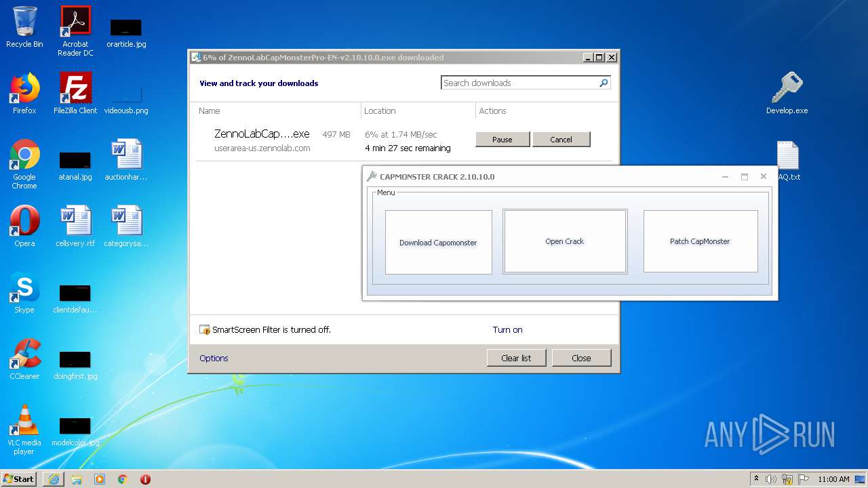Launch the Opera desktop shortcut

tap(24, 226)
